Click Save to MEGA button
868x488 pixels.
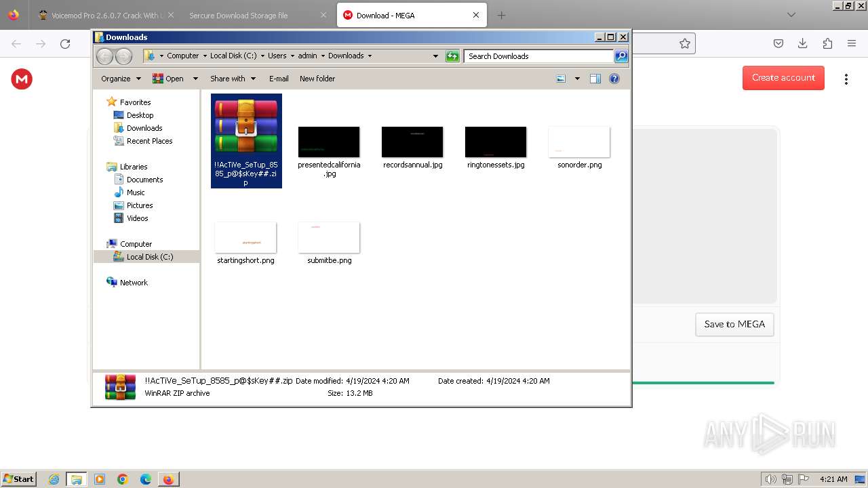pyautogui.click(x=734, y=324)
